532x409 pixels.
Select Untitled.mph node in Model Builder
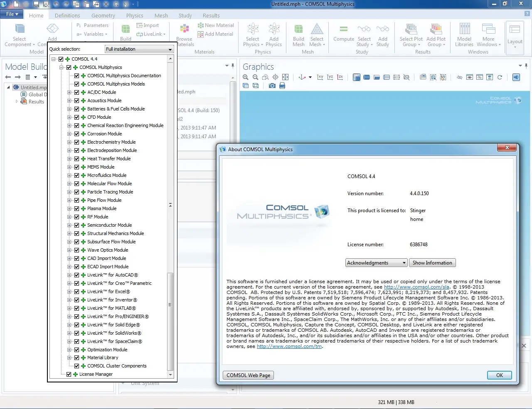point(30,88)
